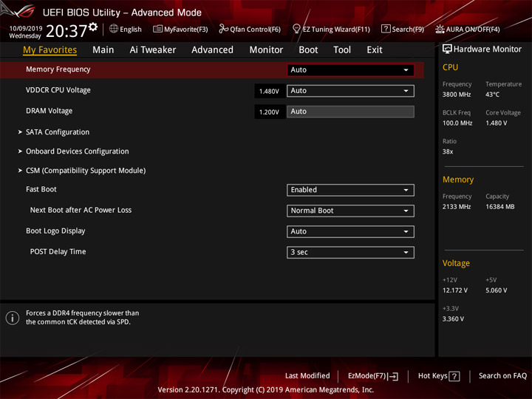The width and height of the screenshot is (532, 399).
Task: Open the Exit tab
Action: [375, 50]
